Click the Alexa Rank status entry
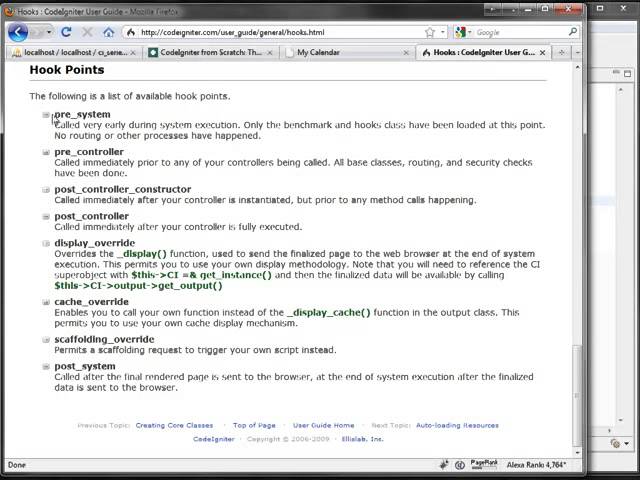Screen dimensions: 640x480 point(536,465)
